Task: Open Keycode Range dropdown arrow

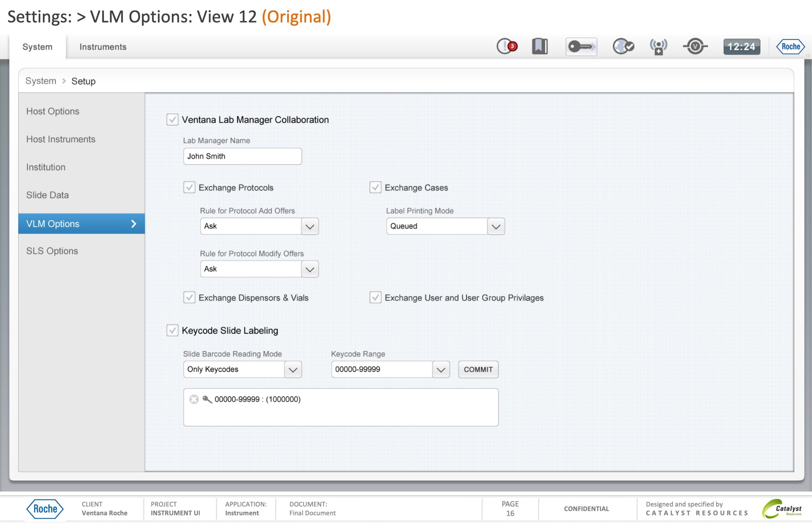Action: tap(441, 370)
